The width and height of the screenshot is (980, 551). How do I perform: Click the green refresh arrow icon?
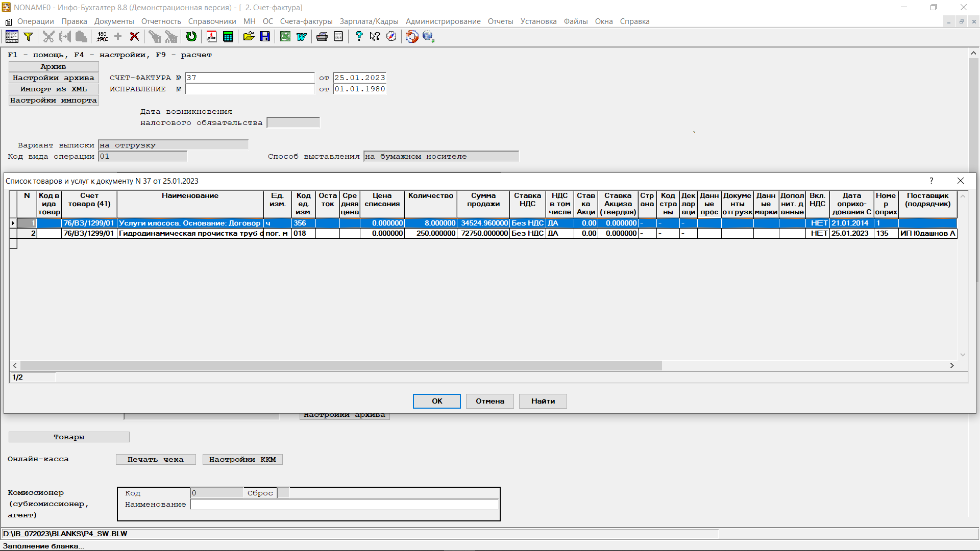click(x=191, y=36)
